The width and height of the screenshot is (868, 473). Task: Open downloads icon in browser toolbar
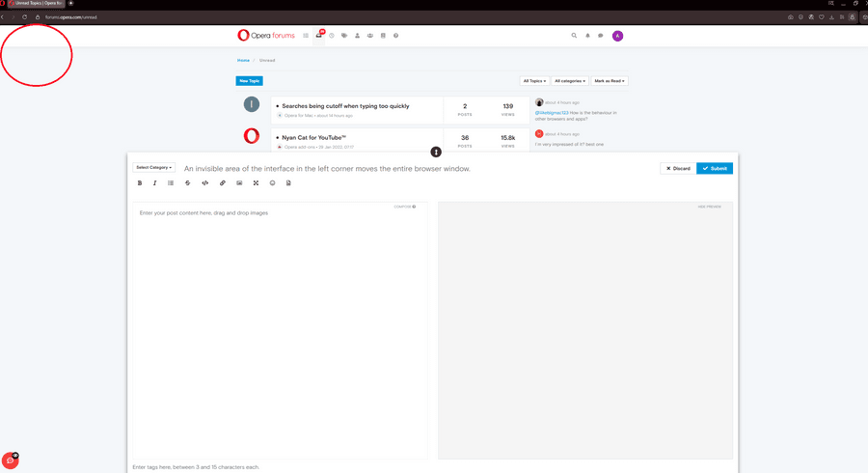click(x=831, y=17)
